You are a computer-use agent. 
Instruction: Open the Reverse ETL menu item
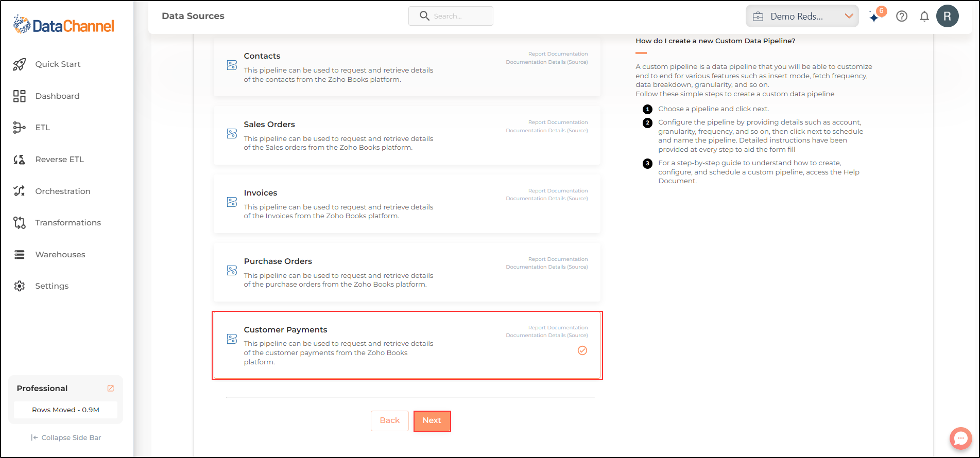click(x=59, y=160)
